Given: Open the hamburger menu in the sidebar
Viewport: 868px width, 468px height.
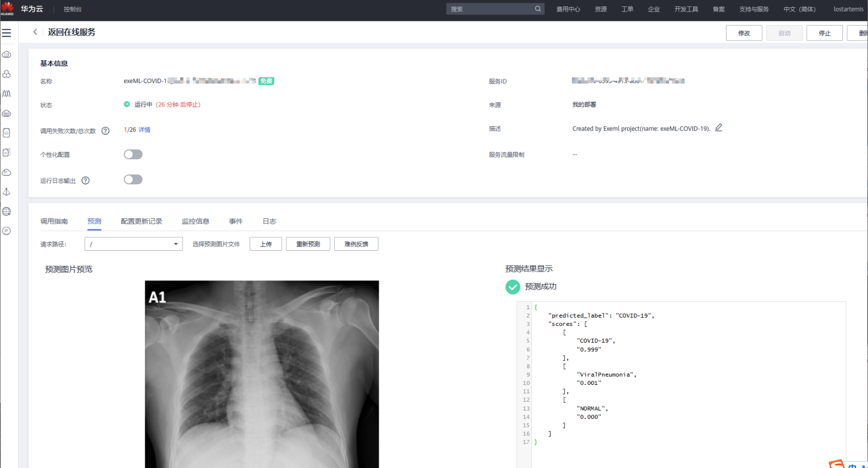Looking at the screenshot, I should (x=6, y=33).
